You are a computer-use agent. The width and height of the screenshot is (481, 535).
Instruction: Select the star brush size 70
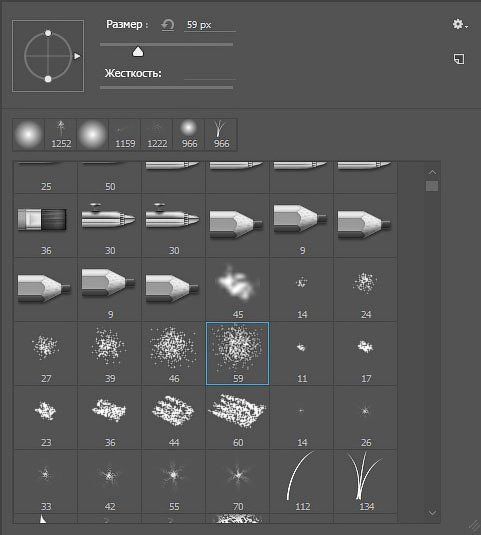237,481
